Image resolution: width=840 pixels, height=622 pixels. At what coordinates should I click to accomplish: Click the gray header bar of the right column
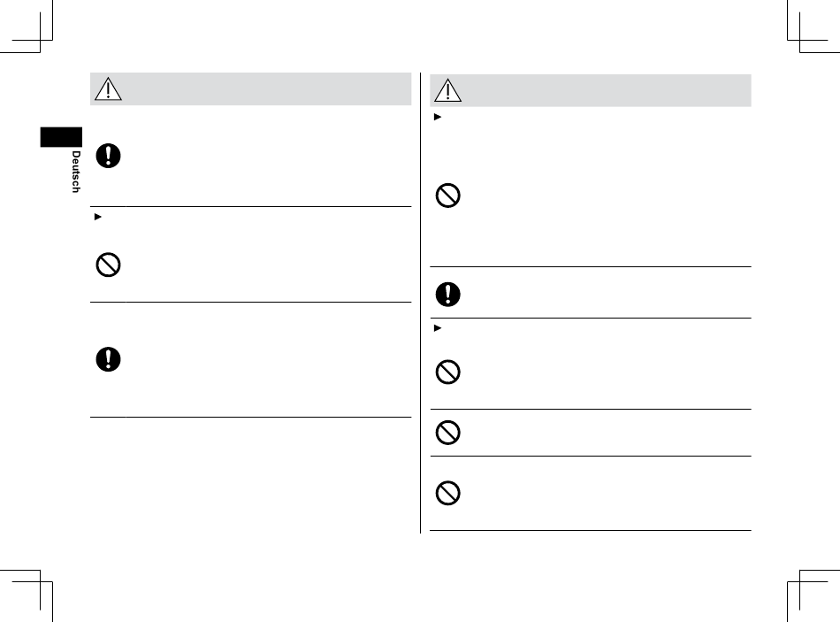(x=591, y=90)
